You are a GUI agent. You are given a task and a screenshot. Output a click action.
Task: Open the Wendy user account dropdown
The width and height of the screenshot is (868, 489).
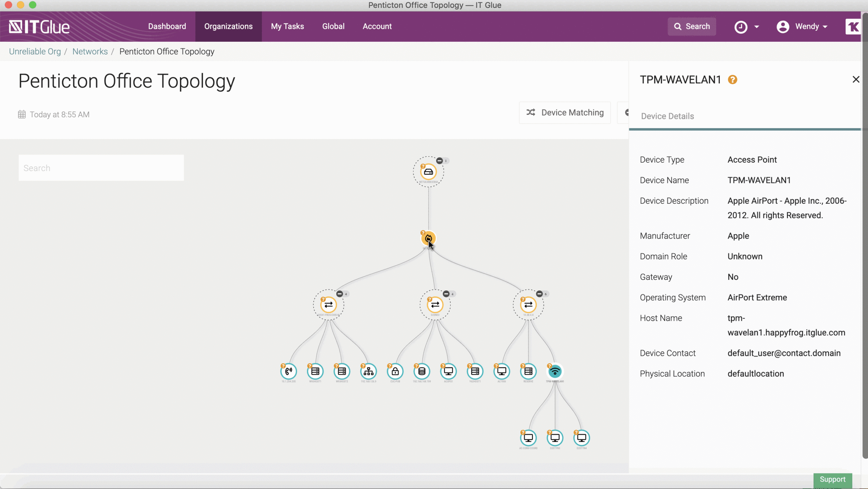click(802, 26)
